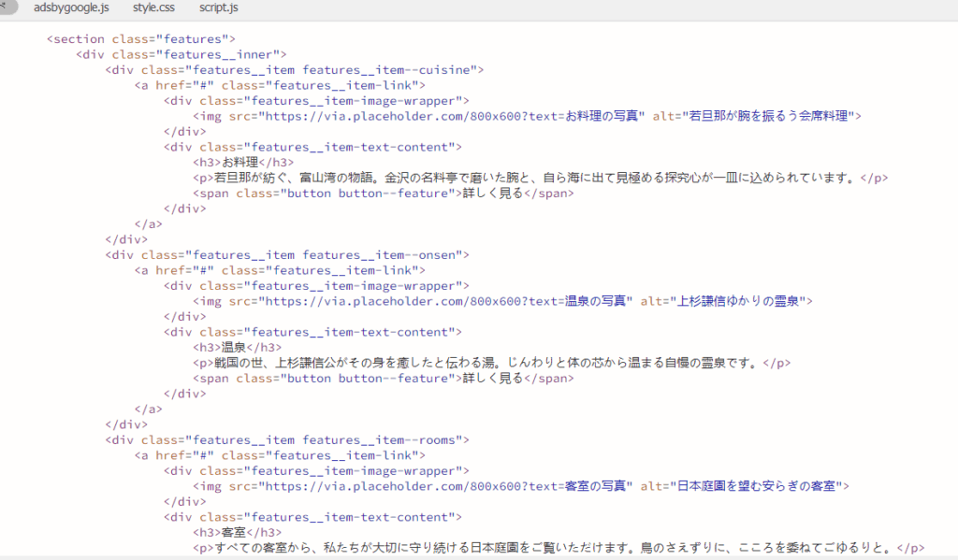Select the features__item--cuisine div line
Screen dimensions: 958x560
pyautogui.click(x=295, y=69)
